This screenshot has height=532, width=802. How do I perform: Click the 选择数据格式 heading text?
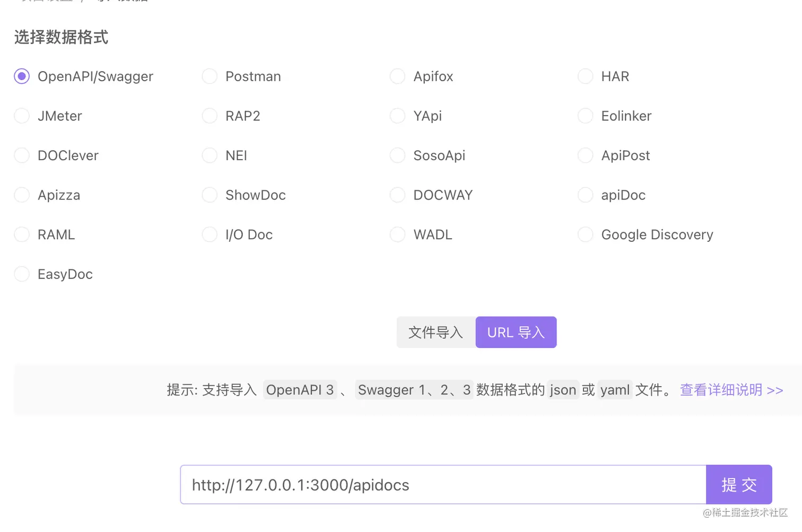click(61, 37)
